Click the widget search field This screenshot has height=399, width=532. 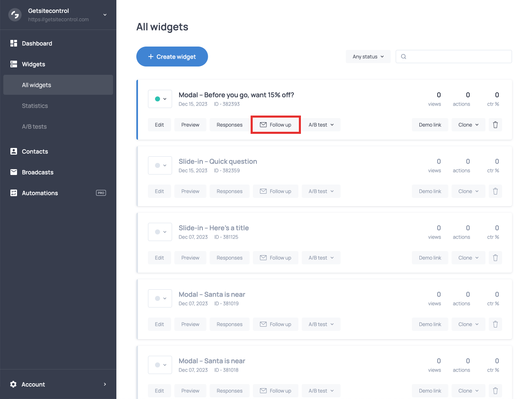point(457,57)
